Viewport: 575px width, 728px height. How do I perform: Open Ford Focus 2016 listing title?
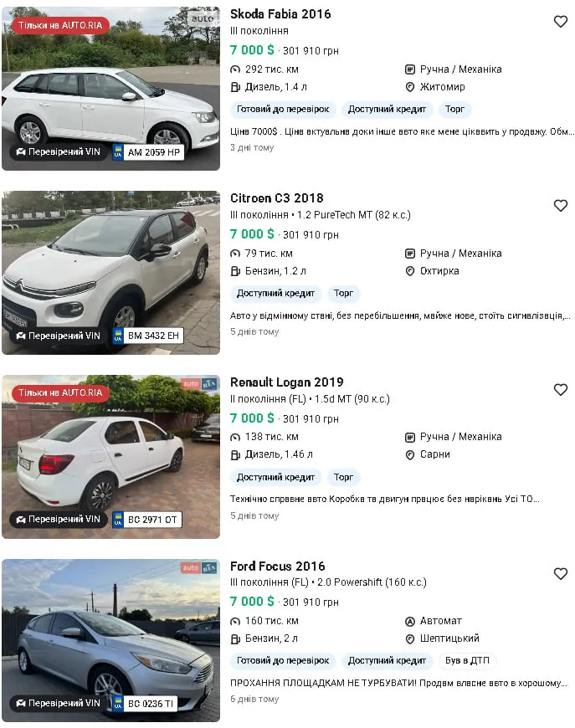[278, 567]
